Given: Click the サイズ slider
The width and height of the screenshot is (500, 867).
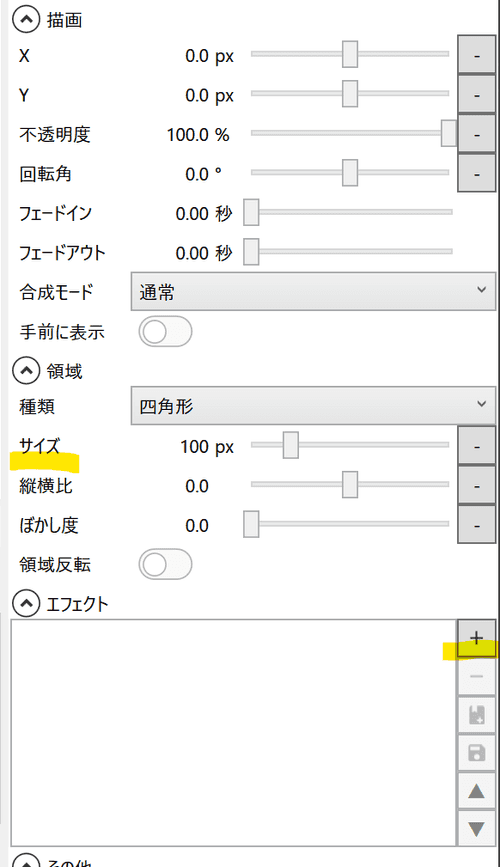Looking at the screenshot, I should [x=350, y=445].
